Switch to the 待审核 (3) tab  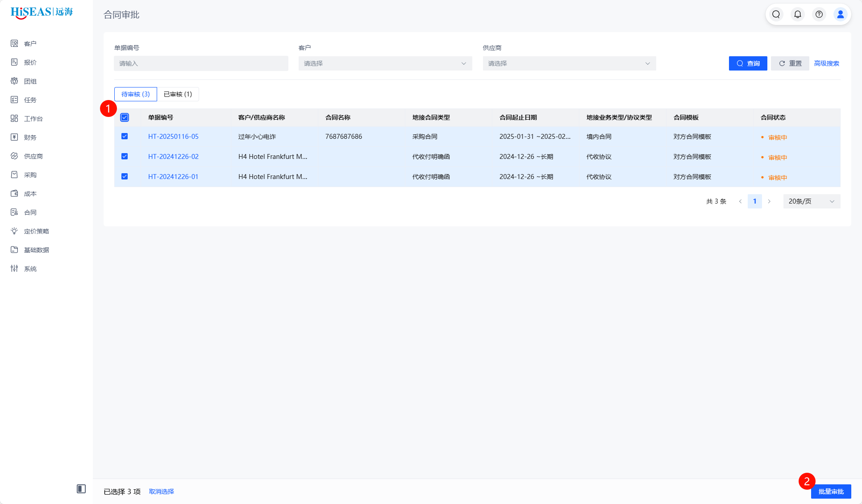coord(136,94)
